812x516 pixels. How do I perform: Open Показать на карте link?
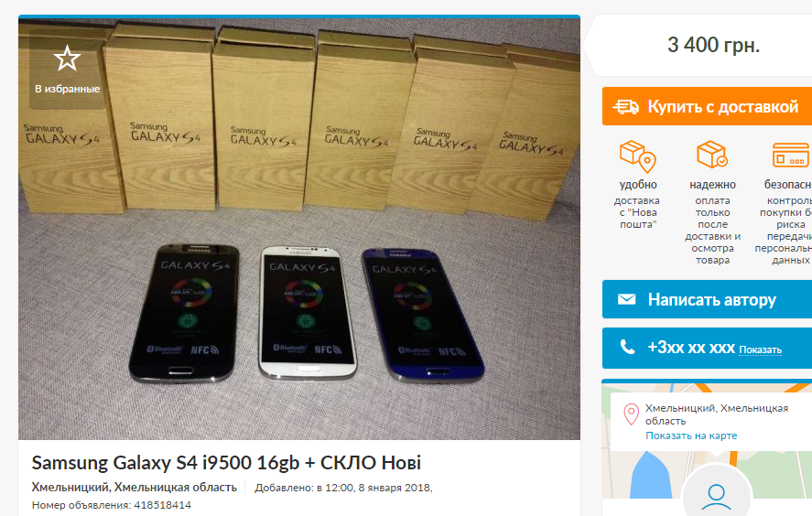691,435
